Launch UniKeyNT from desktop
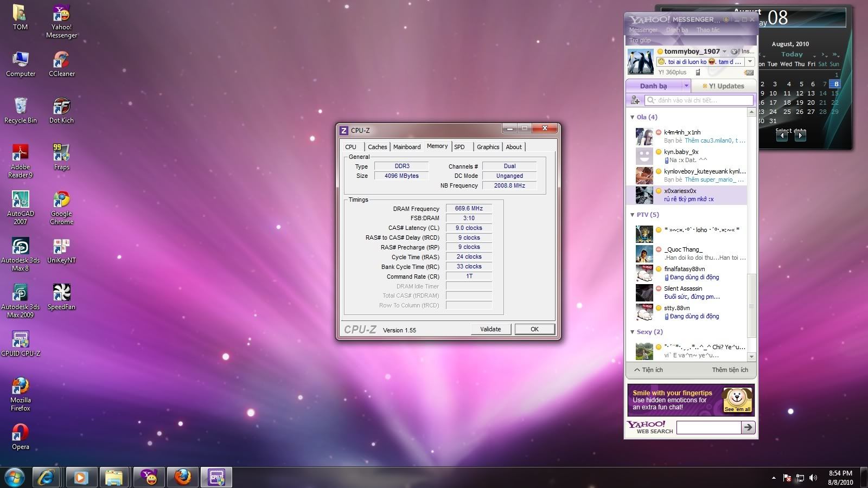868x488 pixels. [61, 251]
